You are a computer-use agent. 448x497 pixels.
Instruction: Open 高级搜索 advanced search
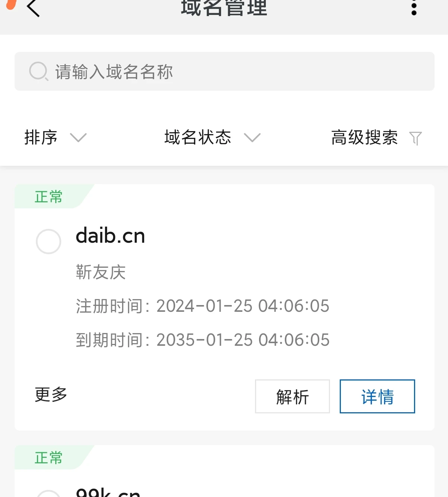tap(364, 137)
